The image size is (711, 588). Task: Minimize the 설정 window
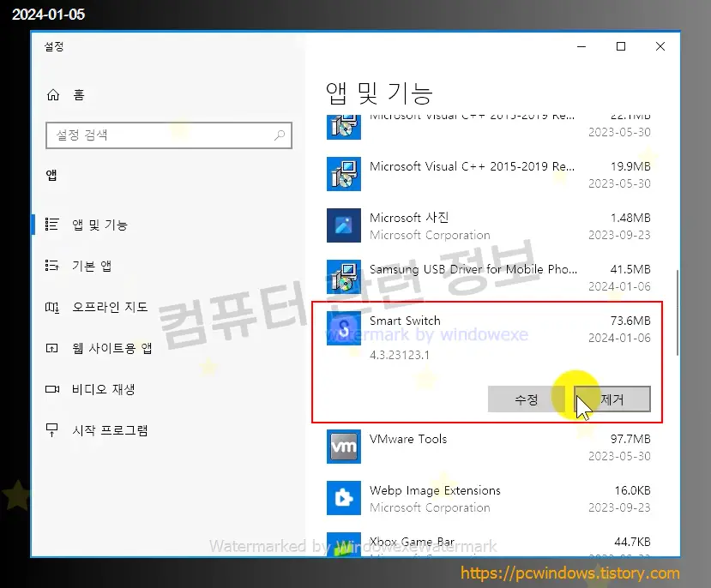click(x=581, y=46)
